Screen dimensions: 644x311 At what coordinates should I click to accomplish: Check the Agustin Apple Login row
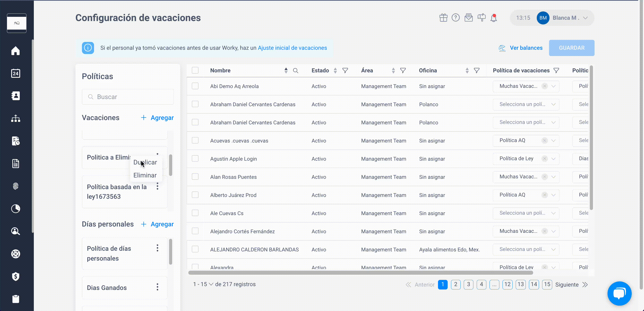coord(195,159)
